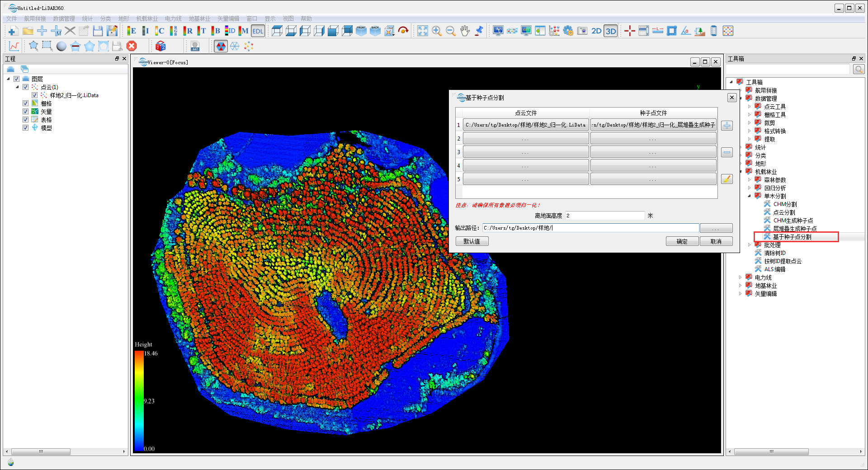Toggle the EDL display effect
Viewport: 868px width, 470px height.
(258, 31)
